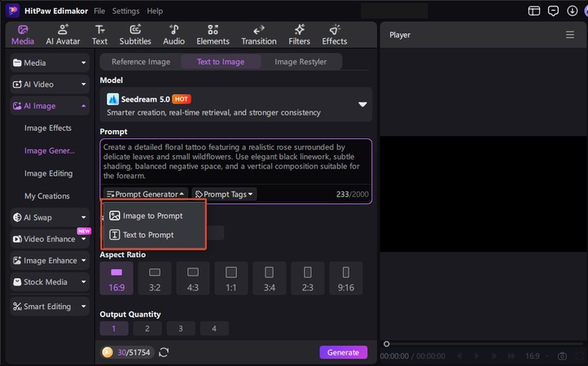Open the Prompt Tags dropdown
Image resolution: width=588 pixels, height=366 pixels.
click(x=224, y=194)
